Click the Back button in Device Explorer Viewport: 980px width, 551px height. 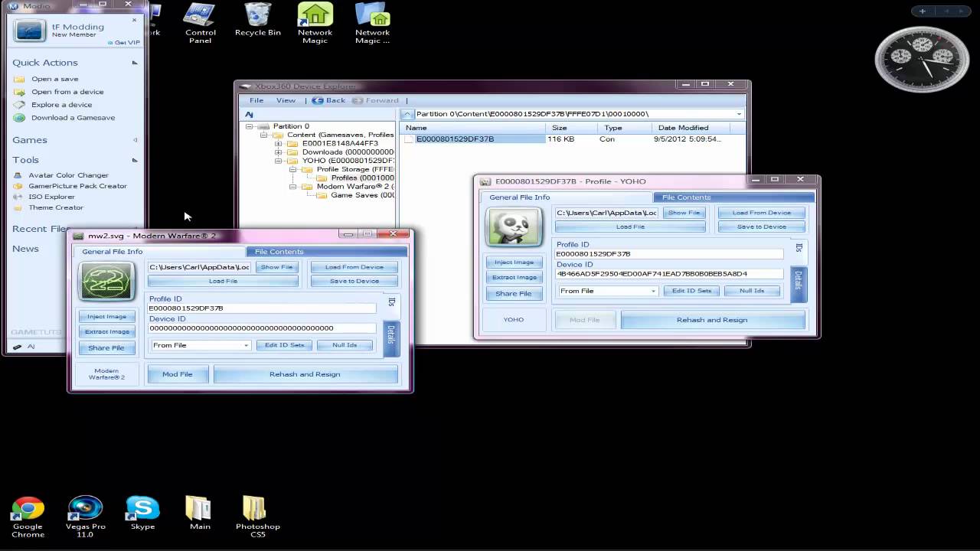pos(329,100)
